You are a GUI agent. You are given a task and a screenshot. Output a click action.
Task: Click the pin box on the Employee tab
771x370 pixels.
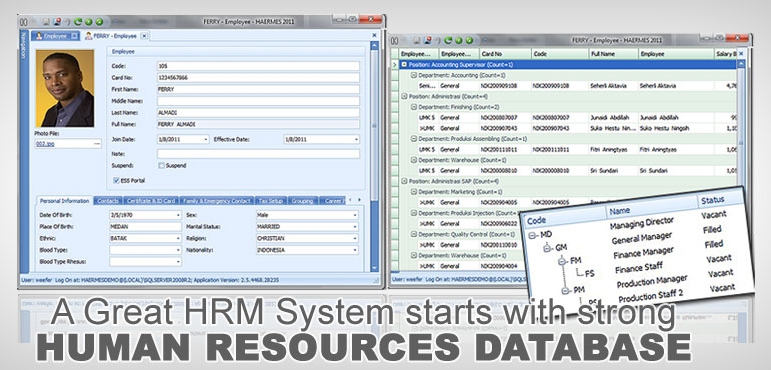coord(74,36)
